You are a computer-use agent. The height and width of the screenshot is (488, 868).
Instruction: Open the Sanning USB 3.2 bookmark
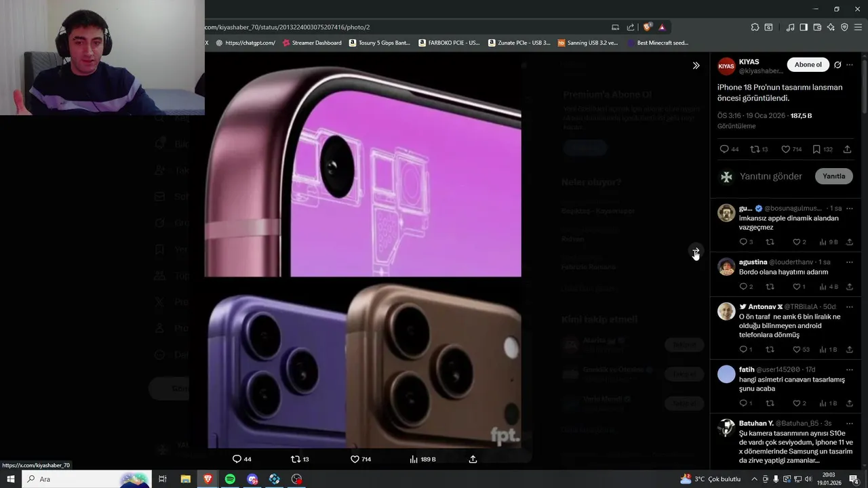pyautogui.click(x=588, y=43)
